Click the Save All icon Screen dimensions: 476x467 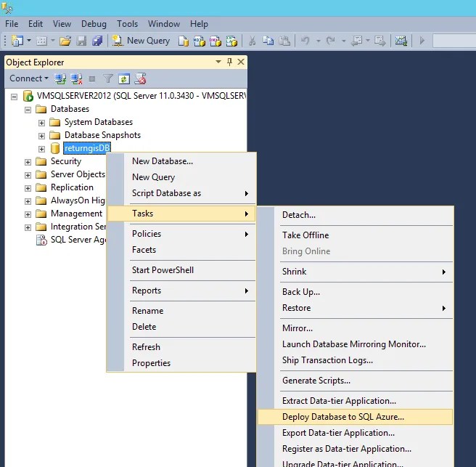pyautogui.click(x=97, y=41)
